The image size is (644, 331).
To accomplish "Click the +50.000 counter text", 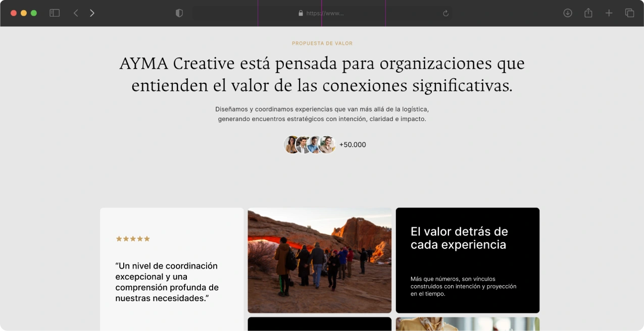I will (353, 145).
